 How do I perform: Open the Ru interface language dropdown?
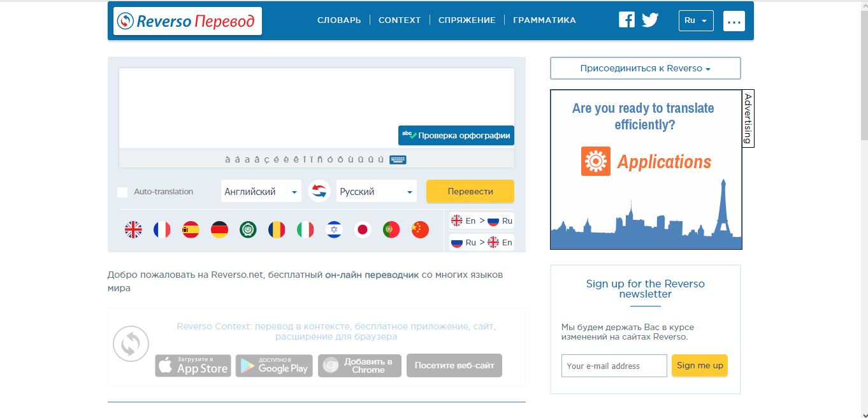click(x=696, y=20)
